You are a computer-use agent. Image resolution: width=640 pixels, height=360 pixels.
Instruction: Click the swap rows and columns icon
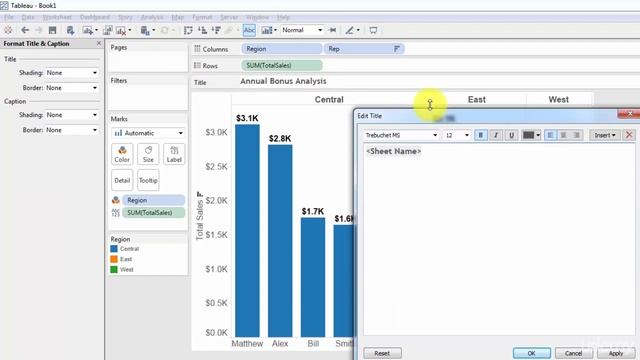(x=188, y=30)
